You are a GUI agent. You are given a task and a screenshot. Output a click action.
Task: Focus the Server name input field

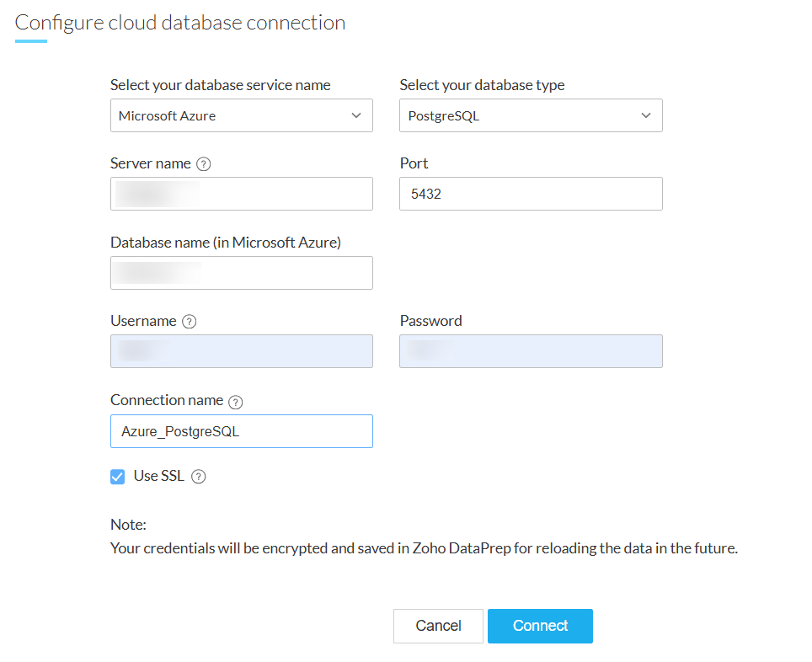coord(241,194)
